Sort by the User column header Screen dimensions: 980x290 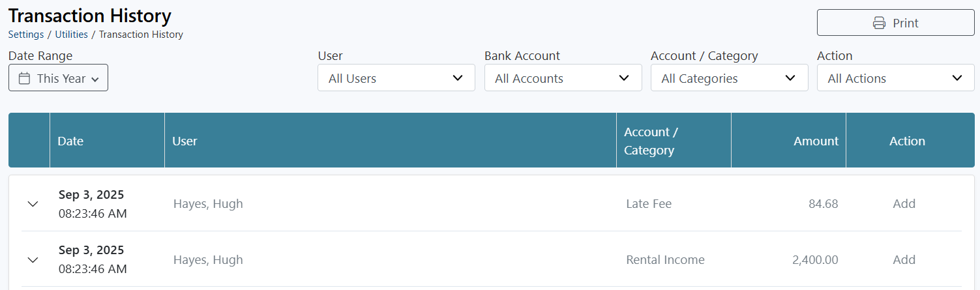point(185,141)
